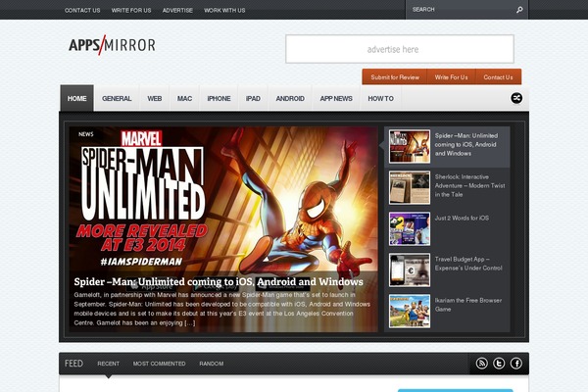
Task: Select the iPad nav tab
Action: click(x=253, y=98)
